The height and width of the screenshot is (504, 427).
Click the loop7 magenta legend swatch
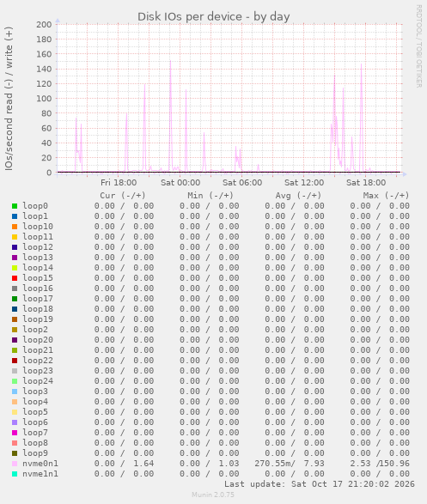pyautogui.click(x=15, y=433)
